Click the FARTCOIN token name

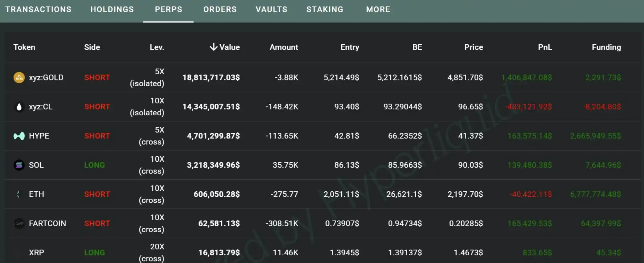tap(47, 223)
